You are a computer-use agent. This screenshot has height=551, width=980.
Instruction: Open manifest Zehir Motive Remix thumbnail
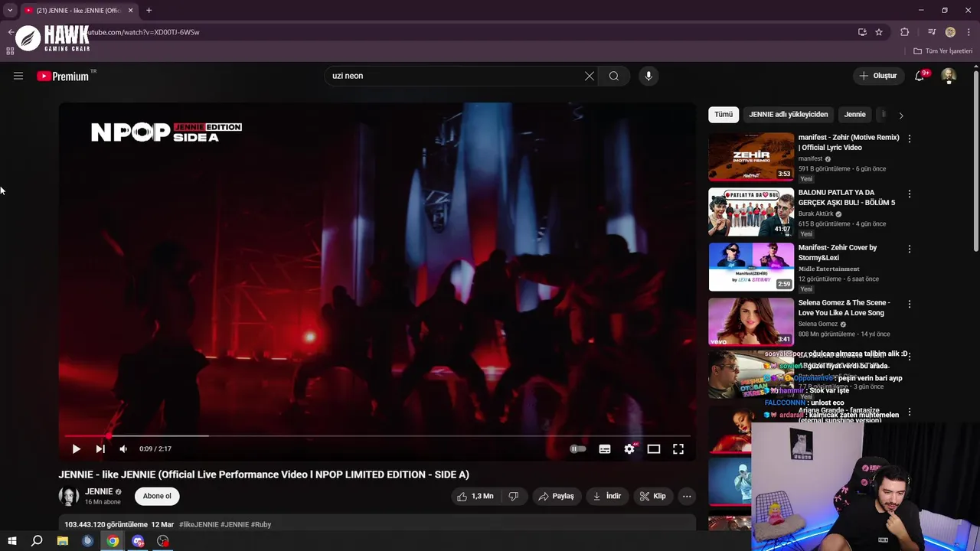click(752, 157)
